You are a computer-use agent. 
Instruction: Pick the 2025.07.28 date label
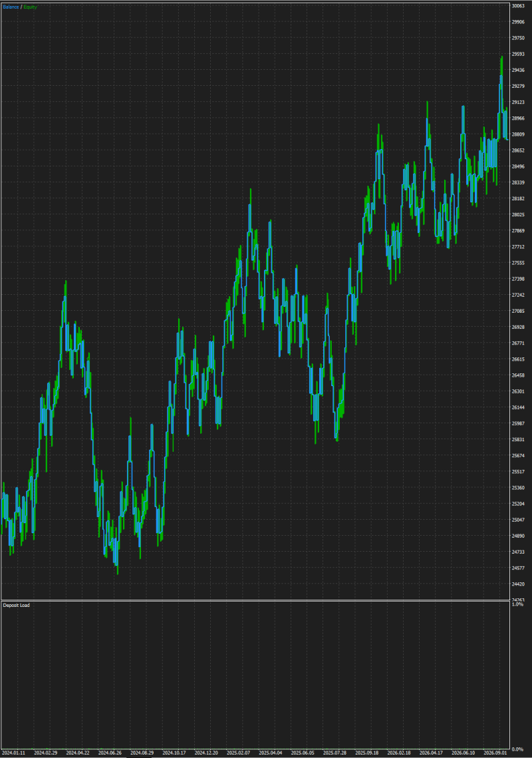click(335, 753)
